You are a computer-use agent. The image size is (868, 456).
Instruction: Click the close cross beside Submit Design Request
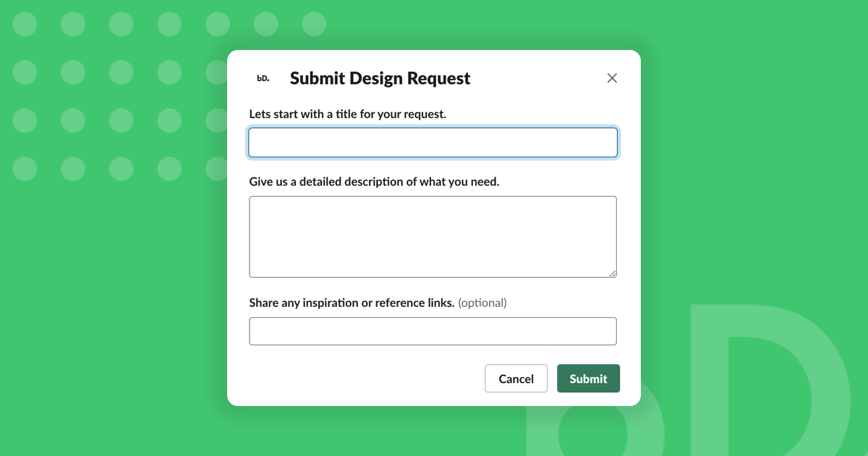click(x=612, y=77)
